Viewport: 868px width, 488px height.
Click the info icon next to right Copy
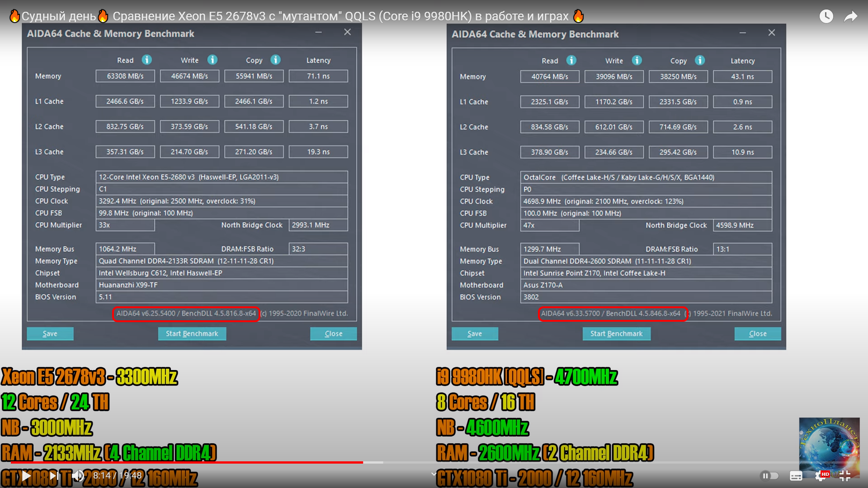coord(699,60)
